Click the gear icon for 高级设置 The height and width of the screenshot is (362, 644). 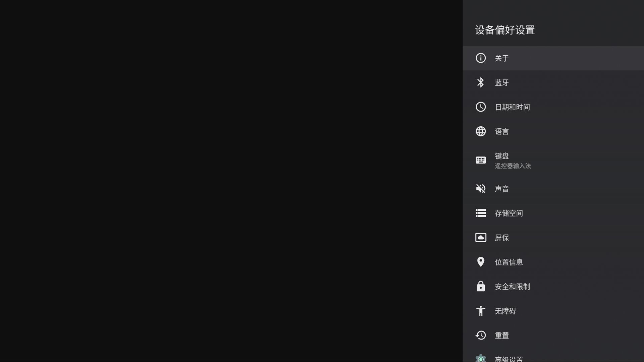point(481,358)
